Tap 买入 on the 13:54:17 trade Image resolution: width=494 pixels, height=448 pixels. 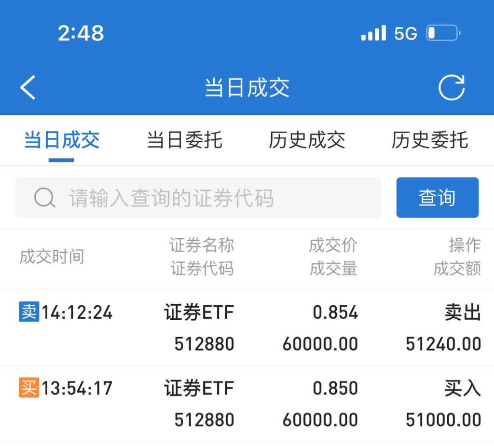pyautogui.click(x=463, y=388)
